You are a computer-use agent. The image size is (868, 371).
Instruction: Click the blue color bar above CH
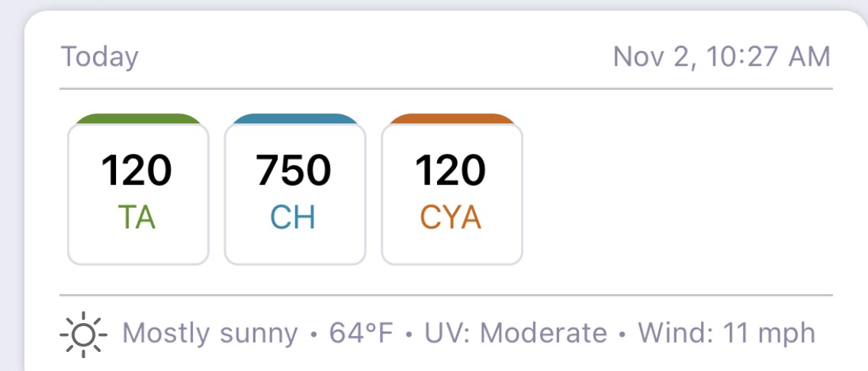tap(294, 118)
